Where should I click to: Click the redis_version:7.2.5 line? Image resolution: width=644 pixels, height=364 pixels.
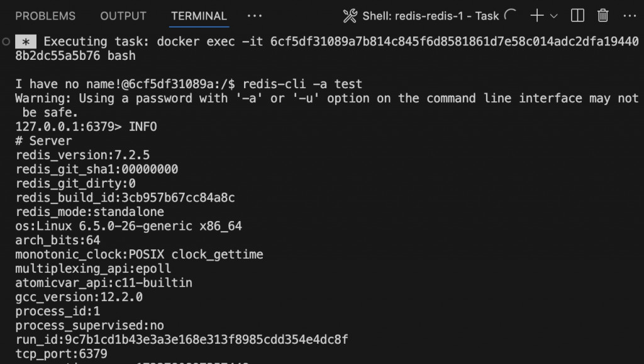[82, 155]
